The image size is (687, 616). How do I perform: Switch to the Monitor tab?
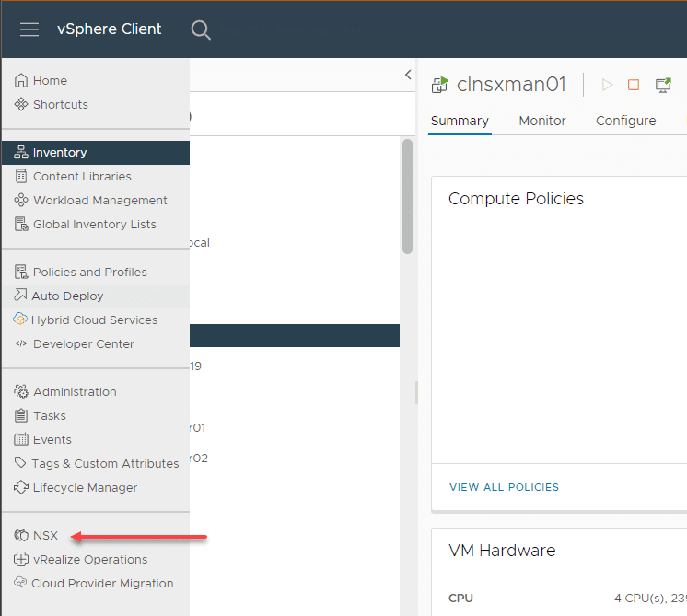pyautogui.click(x=542, y=121)
